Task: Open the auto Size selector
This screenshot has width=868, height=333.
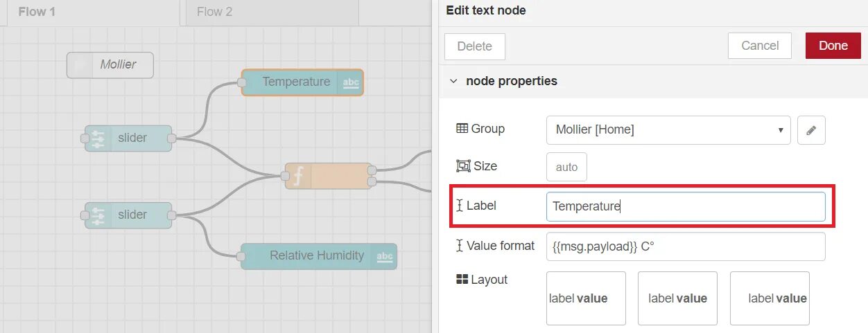Action: [x=566, y=167]
